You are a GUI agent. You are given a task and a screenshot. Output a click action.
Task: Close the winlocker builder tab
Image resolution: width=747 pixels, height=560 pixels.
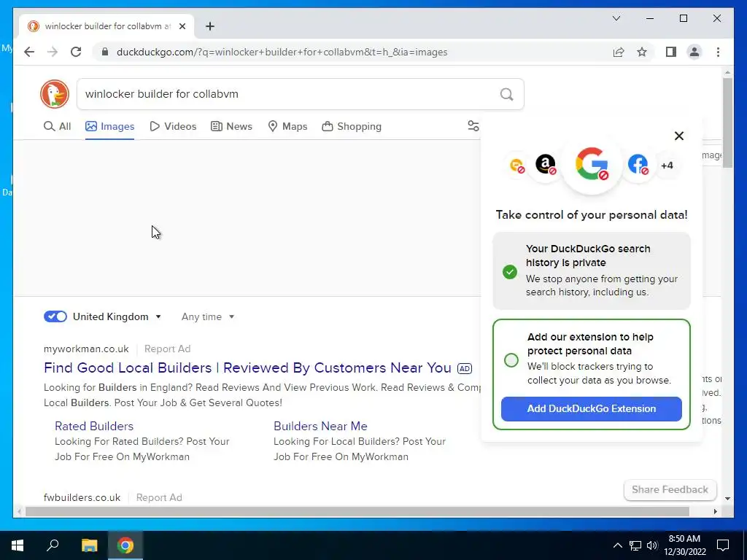[x=182, y=26]
